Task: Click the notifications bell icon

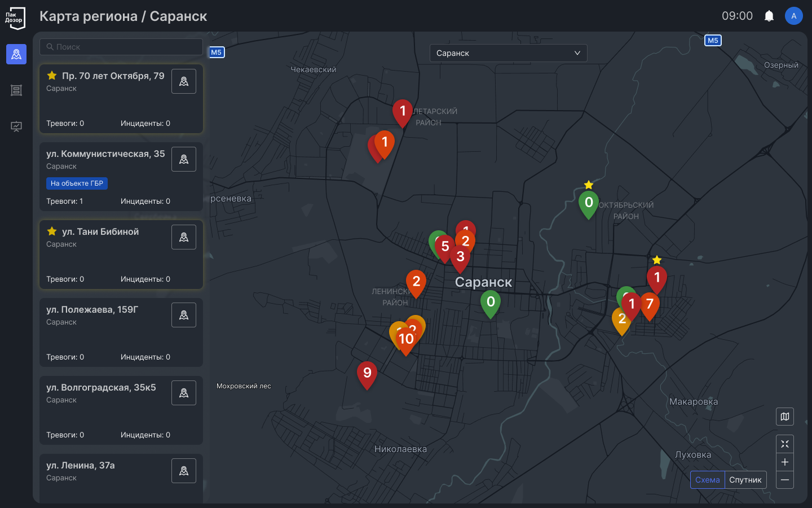Action: pos(769,16)
